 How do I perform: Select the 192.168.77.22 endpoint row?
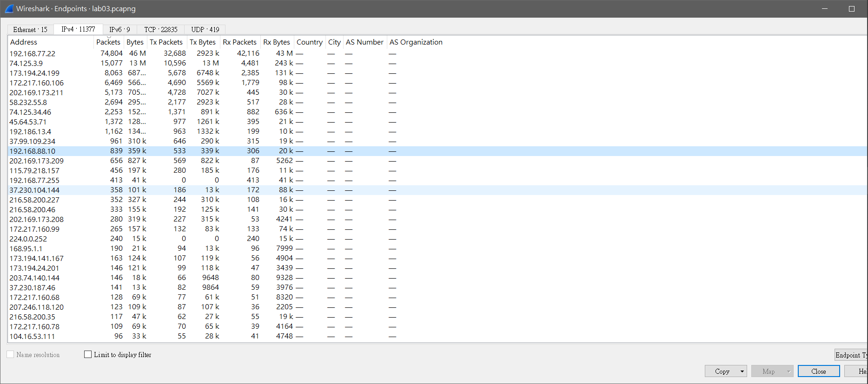(437, 53)
